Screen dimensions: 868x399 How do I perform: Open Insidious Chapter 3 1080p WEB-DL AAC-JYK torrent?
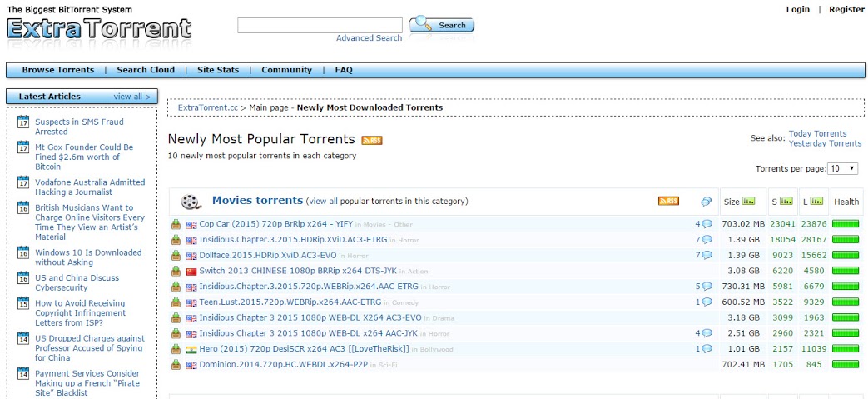click(309, 333)
